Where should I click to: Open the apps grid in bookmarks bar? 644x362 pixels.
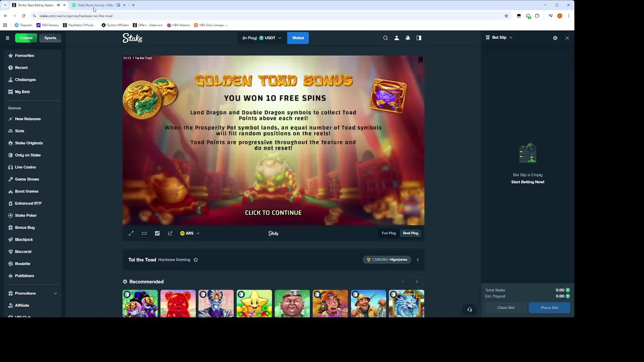point(5,25)
